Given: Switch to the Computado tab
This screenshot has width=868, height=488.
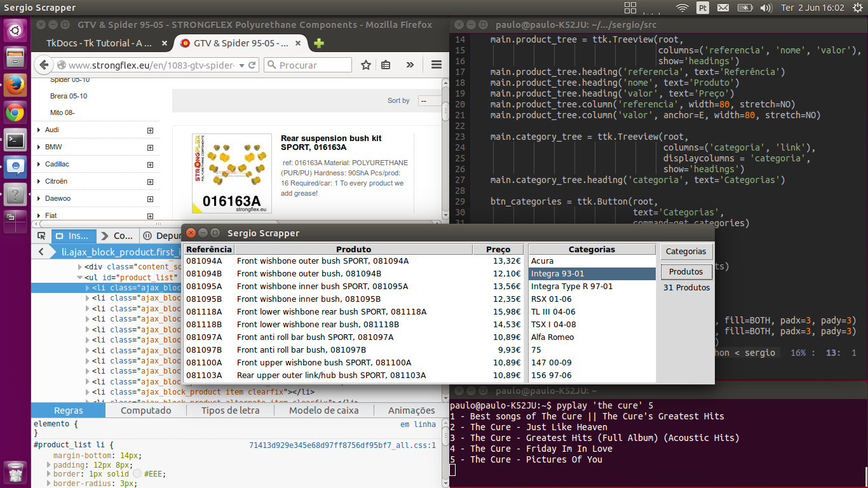Looking at the screenshot, I should 146,410.
